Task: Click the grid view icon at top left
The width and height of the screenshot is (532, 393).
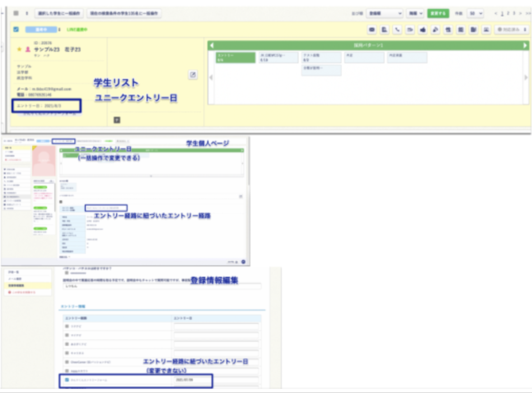Action: click(x=16, y=13)
